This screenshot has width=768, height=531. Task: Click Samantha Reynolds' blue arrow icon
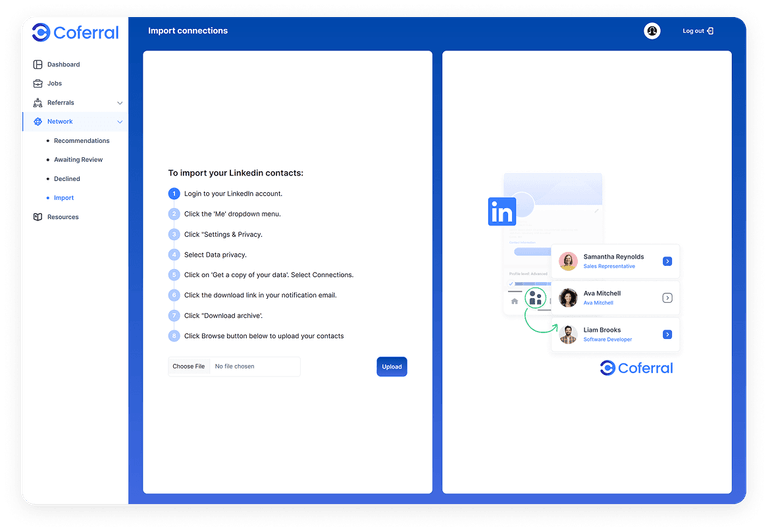click(x=667, y=261)
